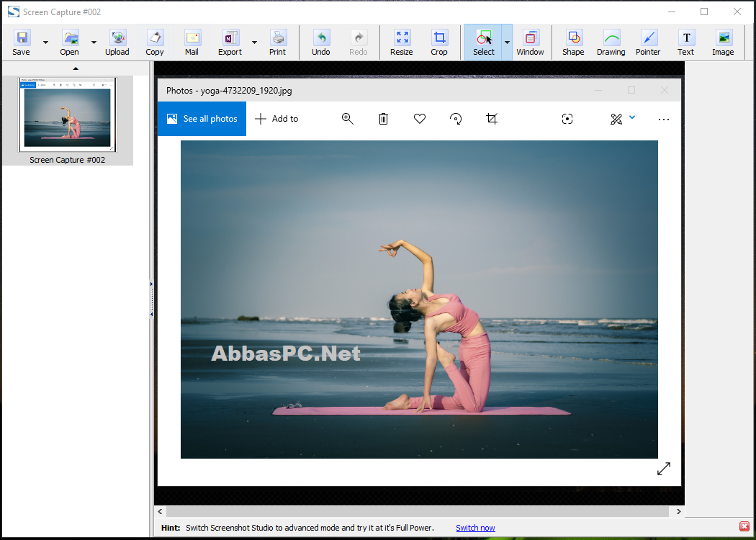
Task: Expand the Photos edit chevron dropdown
Action: click(632, 117)
